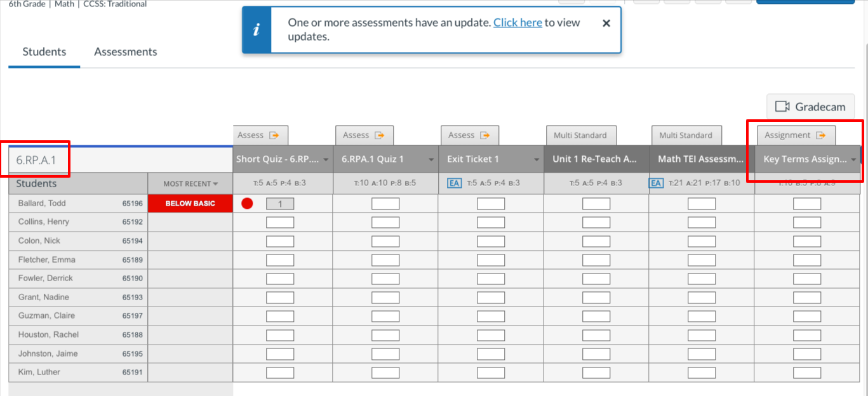Click the Assess arrow icon above Exit Ticket 1
This screenshot has height=396, width=868.
click(x=484, y=135)
